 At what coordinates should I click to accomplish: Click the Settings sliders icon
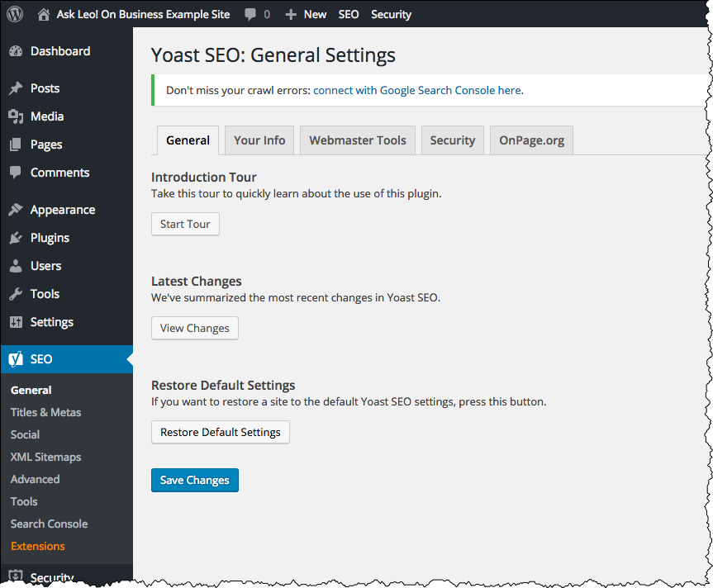pyautogui.click(x=16, y=322)
